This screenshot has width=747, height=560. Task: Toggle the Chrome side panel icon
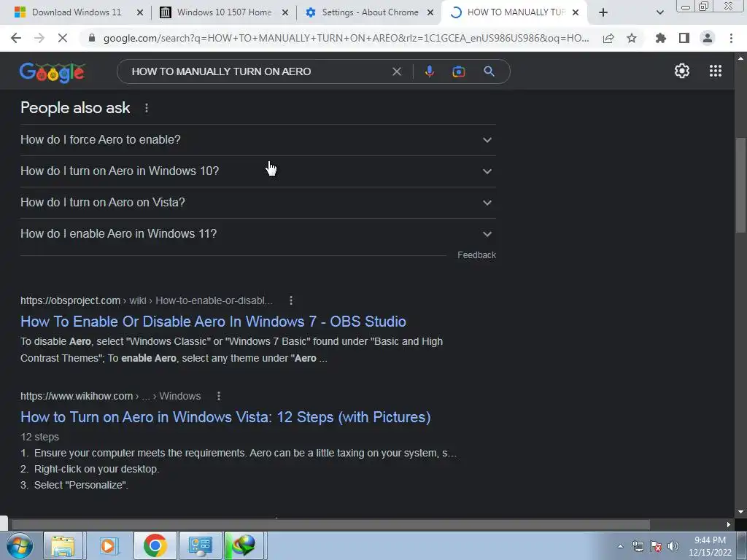pyautogui.click(x=684, y=38)
